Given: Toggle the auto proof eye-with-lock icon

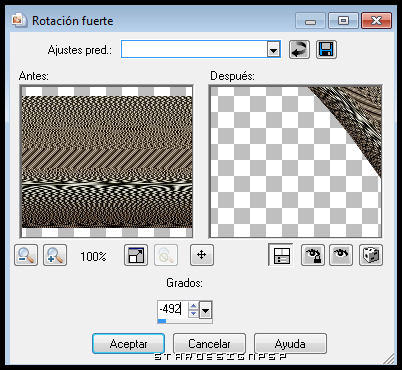Looking at the screenshot, I should point(313,255).
